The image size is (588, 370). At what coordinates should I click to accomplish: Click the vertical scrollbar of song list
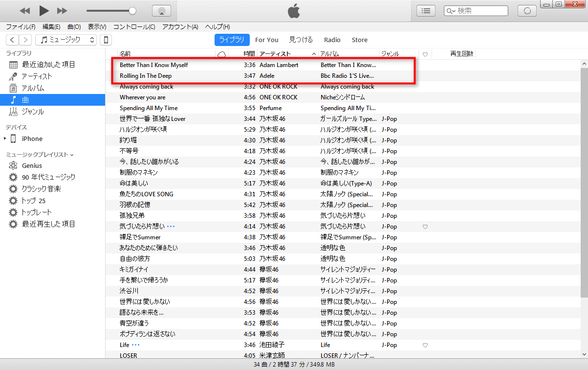[x=584, y=182]
